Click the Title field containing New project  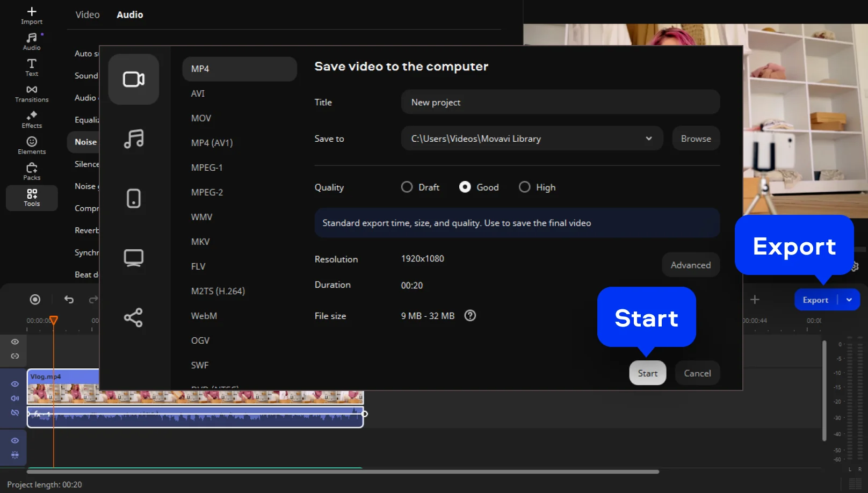tap(560, 102)
